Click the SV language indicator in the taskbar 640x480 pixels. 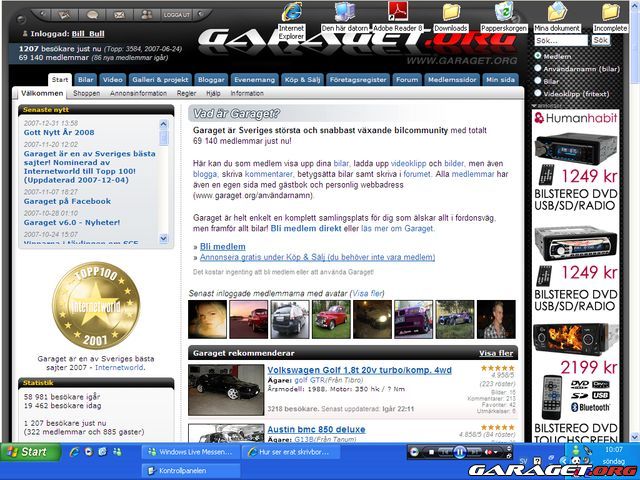[524, 461]
